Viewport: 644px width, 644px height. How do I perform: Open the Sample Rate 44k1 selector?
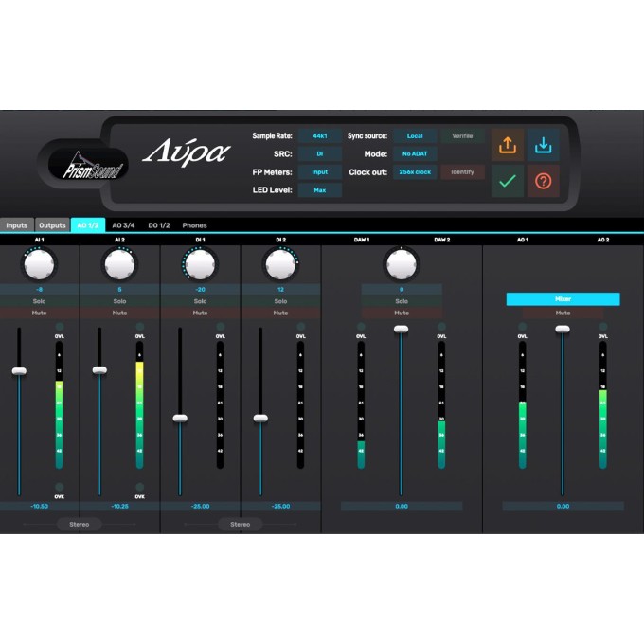pos(319,136)
